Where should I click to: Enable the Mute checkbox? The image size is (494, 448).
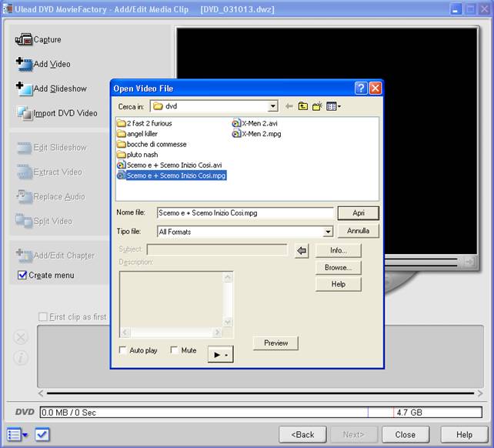[x=174, y=350]
